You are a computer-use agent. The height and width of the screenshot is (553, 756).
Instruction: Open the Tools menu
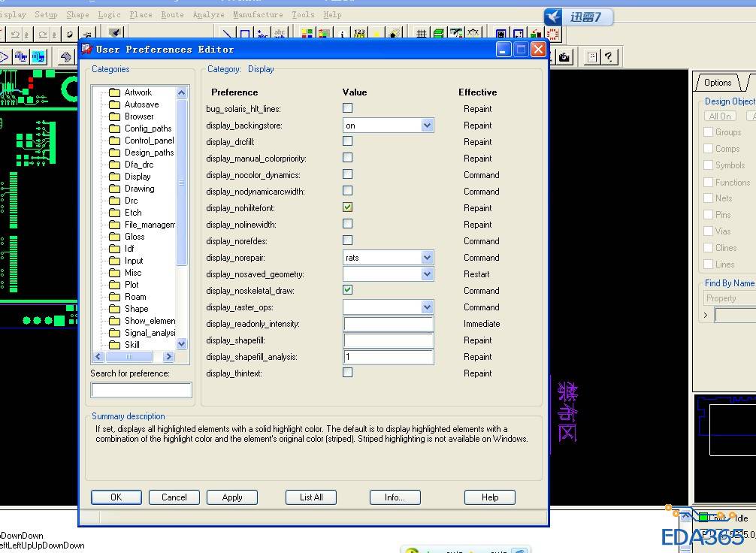tap(303, 14)
